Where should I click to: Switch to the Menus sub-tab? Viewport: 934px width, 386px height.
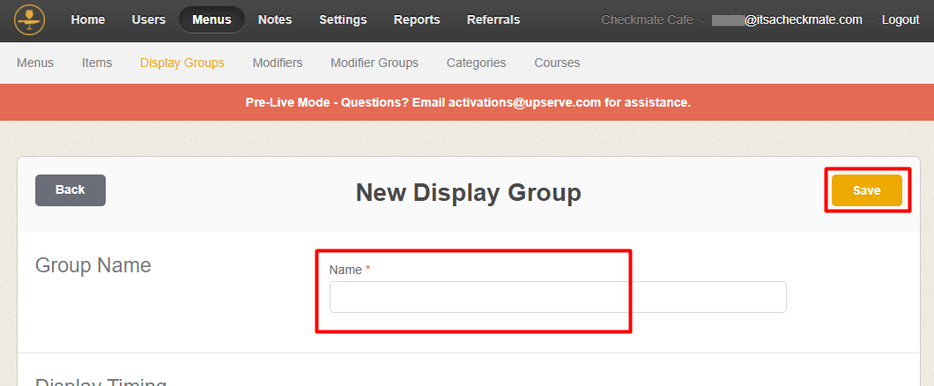pos(35,63)
